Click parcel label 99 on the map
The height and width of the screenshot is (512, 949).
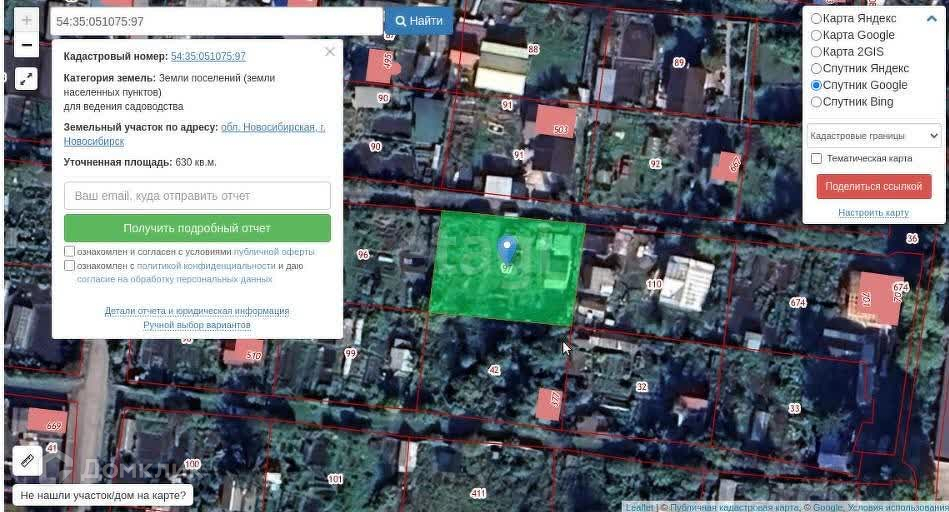pos(350,353)
